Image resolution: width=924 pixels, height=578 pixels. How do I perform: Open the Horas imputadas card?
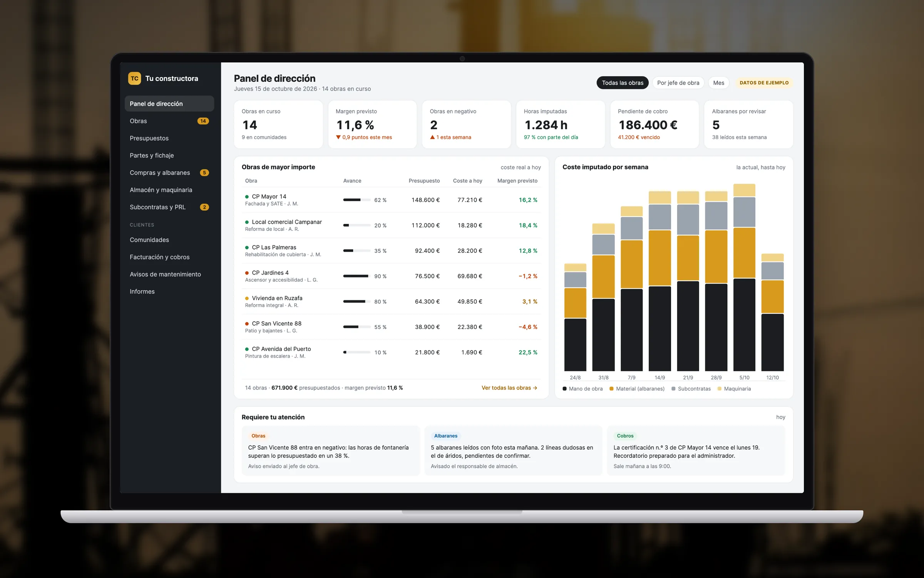[x=560, y=124]
